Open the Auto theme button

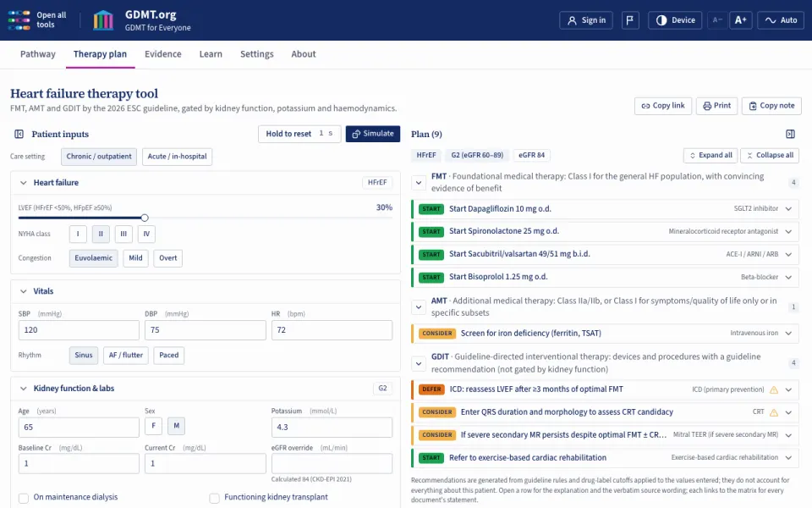click(781, 20)
